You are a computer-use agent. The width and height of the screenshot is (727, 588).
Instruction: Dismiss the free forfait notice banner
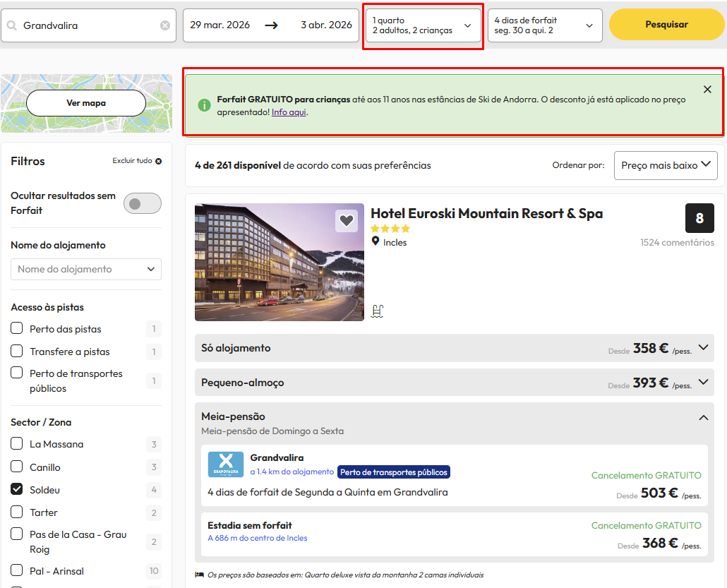click(707, 90)
